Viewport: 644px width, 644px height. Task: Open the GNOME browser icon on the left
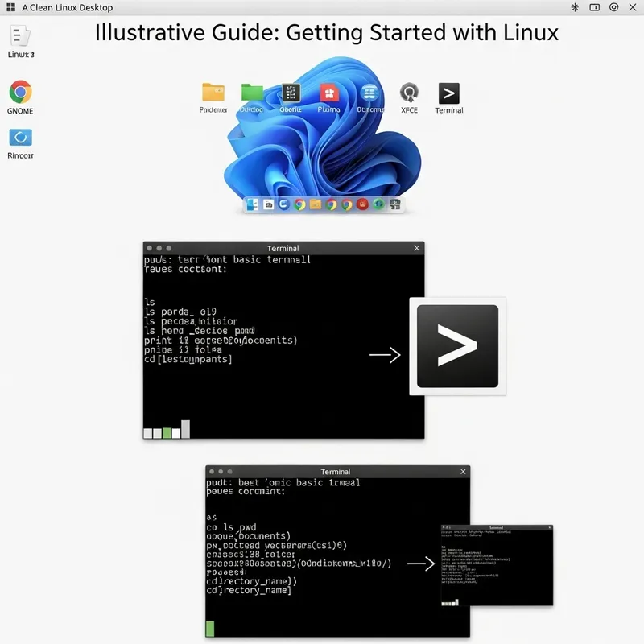19,91
